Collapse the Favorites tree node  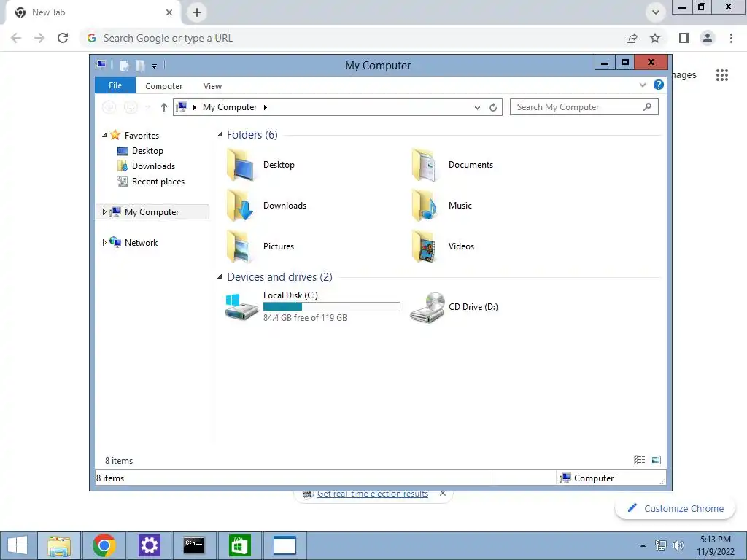(x=104, y=135)
